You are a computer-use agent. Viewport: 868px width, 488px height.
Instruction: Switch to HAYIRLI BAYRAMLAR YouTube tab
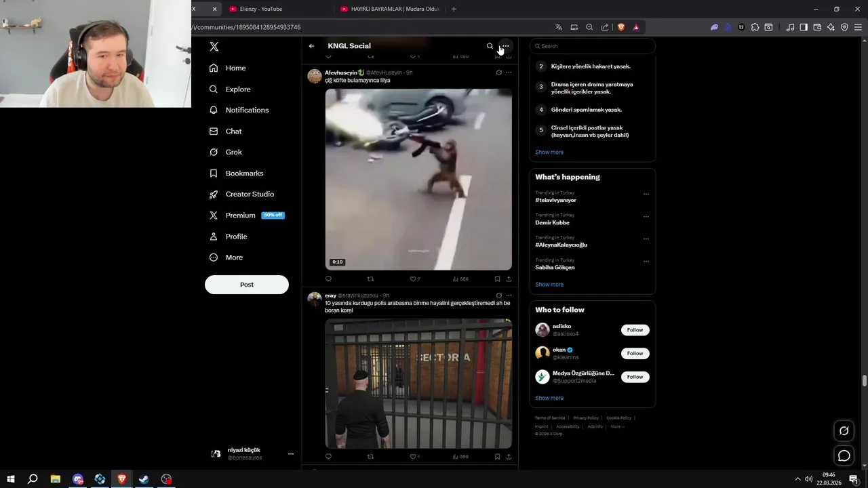[390, 9]
